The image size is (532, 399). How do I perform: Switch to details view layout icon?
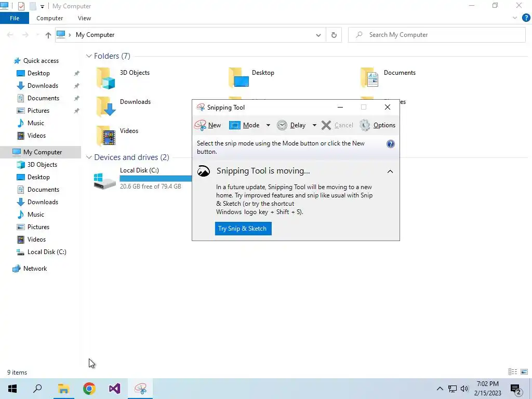(x=513, y=372)
